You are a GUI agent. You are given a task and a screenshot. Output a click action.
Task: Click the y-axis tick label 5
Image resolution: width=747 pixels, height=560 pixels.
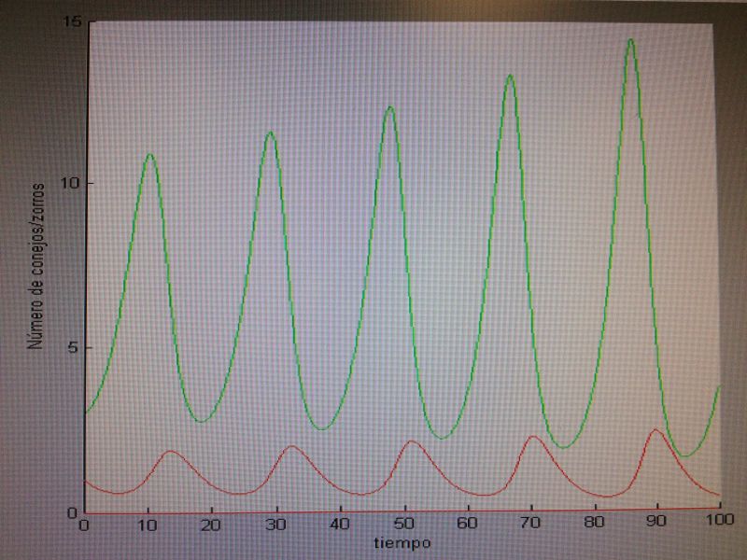click(73, 348)
